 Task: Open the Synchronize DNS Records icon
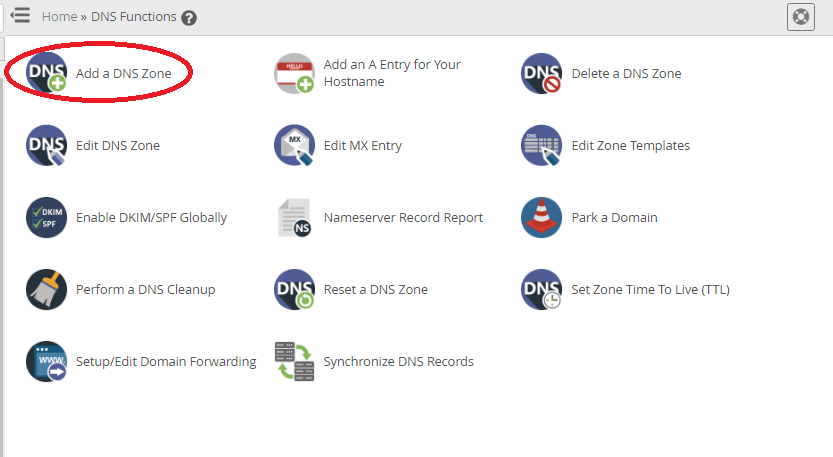click(x=293, y=362)
